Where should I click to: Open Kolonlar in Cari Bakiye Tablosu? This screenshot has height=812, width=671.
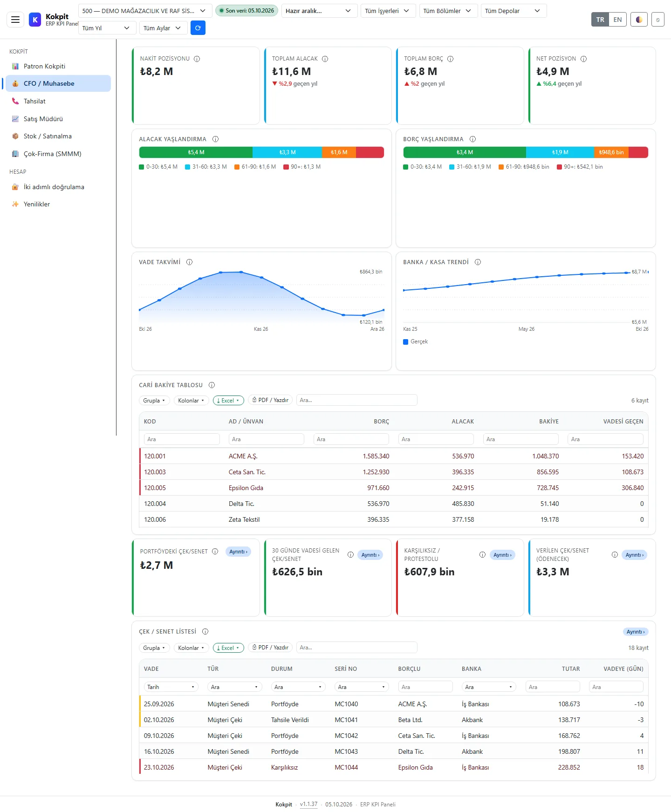tap(191, 400)
